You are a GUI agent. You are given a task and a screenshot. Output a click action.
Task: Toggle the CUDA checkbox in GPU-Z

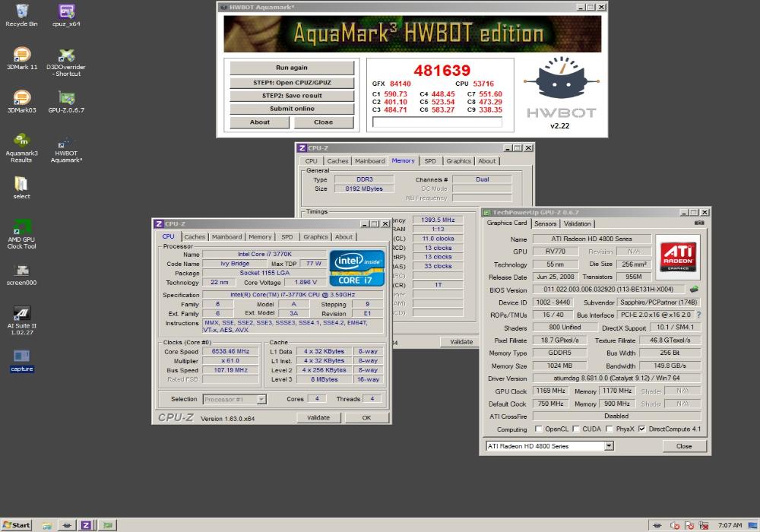(576, 429)
